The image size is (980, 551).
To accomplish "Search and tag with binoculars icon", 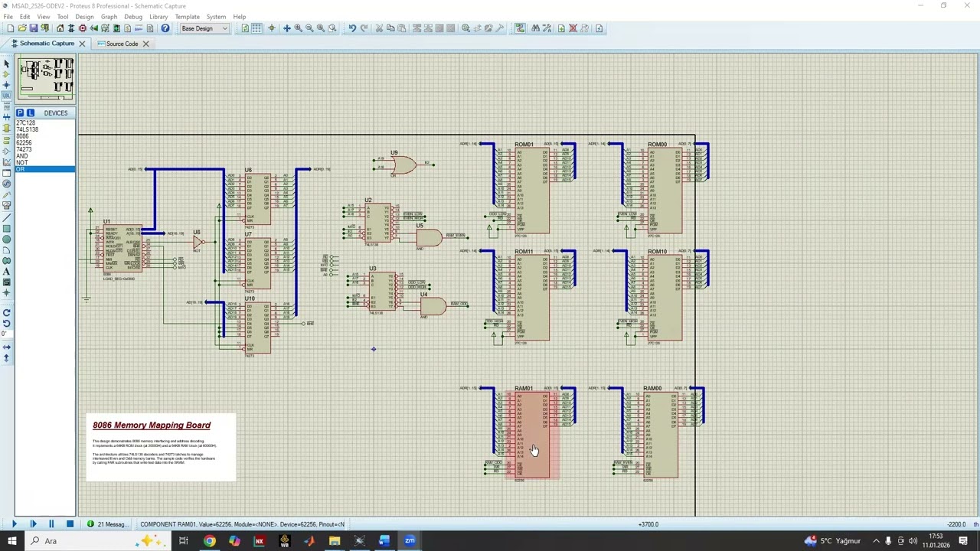I will 534,28.
